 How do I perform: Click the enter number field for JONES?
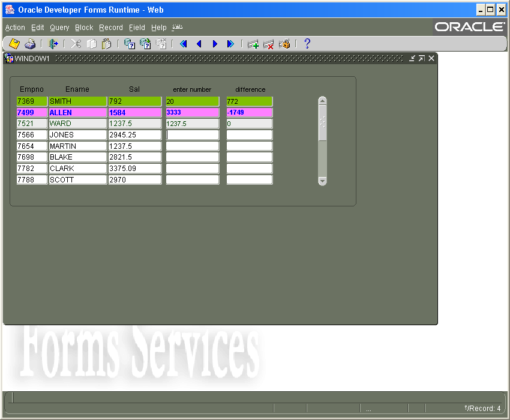(193, 134)
